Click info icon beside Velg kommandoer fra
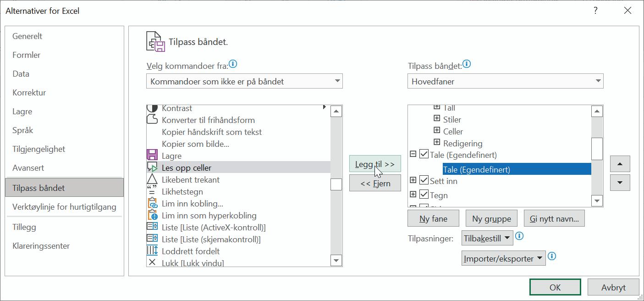644x301 pixels. coord(233,64)
